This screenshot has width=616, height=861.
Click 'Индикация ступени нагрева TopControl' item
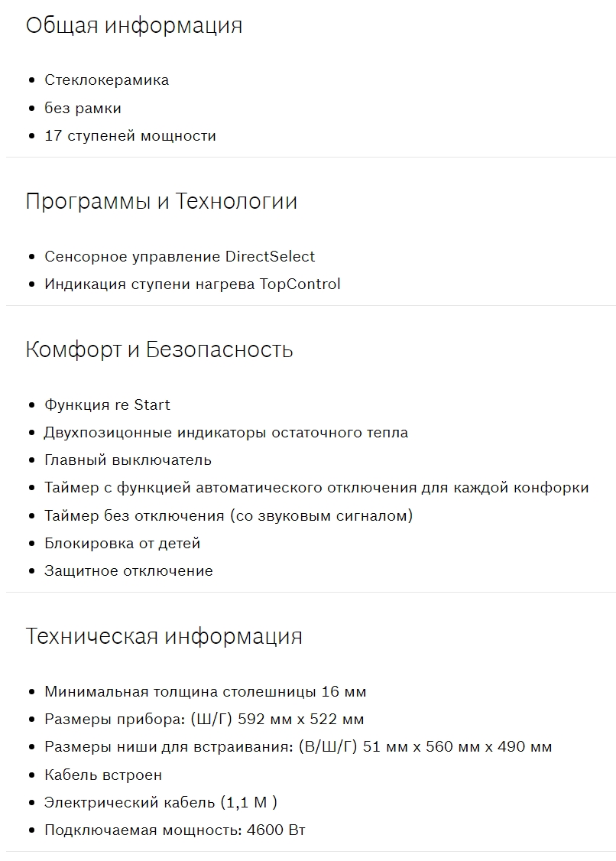point(192,284)
